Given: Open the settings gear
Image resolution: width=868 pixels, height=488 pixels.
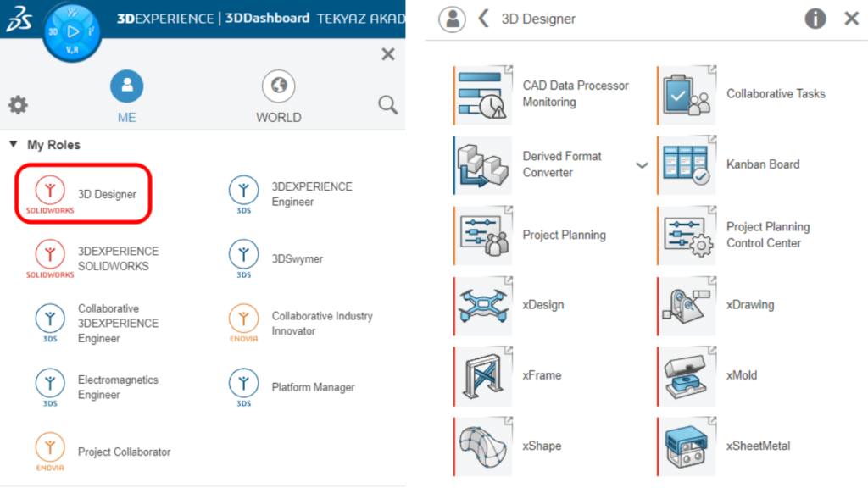Looking at the screenshot, I should coord(18,105).
